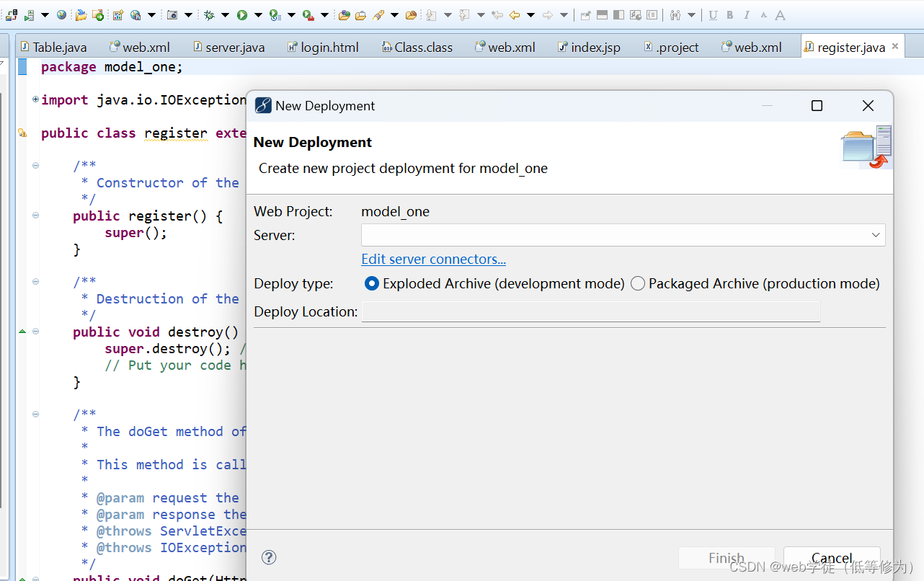Screen dimensions: 924x581
Task: Click the 'super();' line in editor
Action: pos(136,232)
